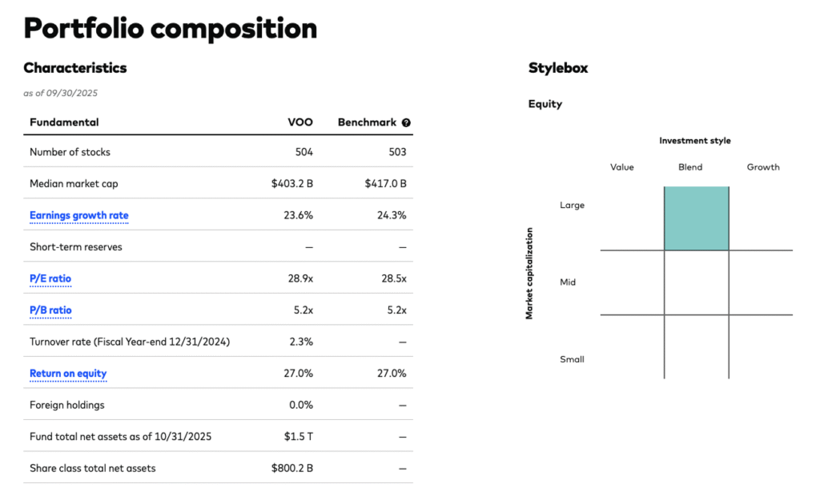Click the $800.2 B share class assets value
The width and height of the screenshot is (820, 504).
click(x=291, y=468)
